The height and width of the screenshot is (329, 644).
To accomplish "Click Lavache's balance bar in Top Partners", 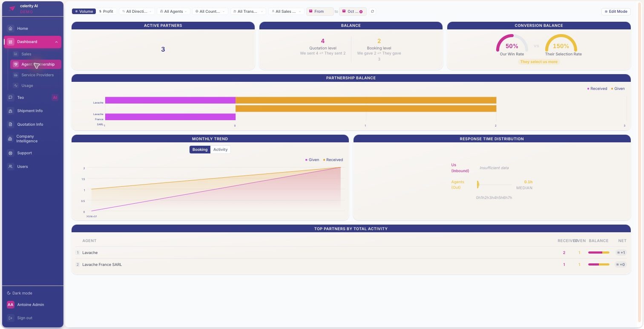I will click(598, 253).
